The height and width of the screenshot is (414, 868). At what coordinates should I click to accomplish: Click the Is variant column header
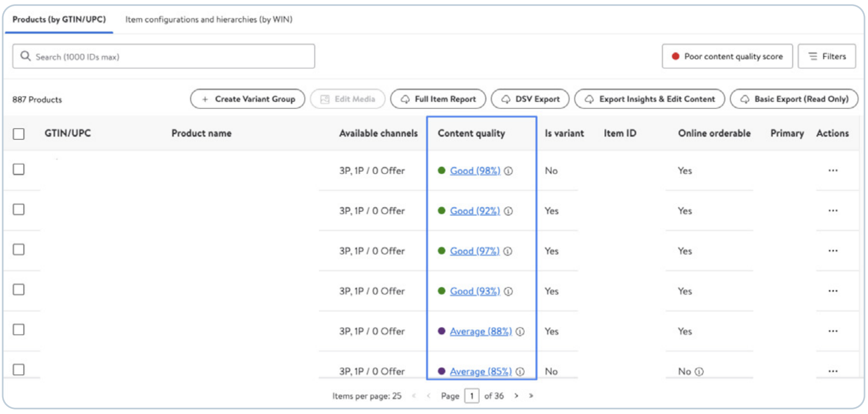[564, 133]
